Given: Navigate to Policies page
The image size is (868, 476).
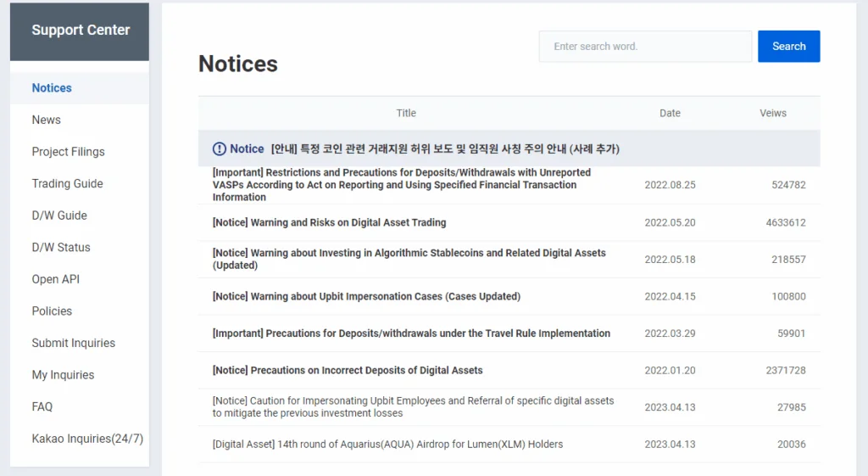Looking at the screenshot, I should pyautogui.click(x=52, y=311).
